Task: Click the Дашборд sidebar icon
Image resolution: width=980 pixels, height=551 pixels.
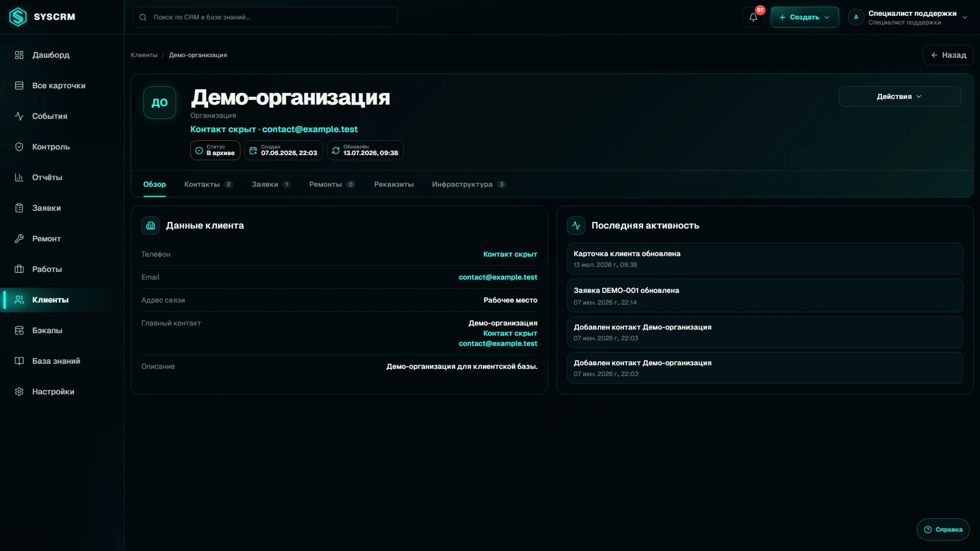Action: (x=19, y=55)
